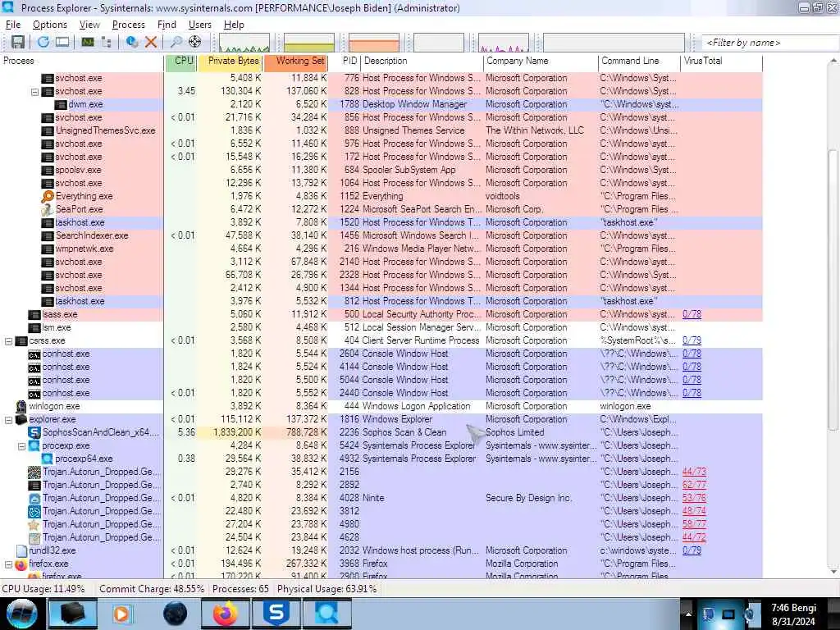The image size is (840, 630).
Task: Open VirusTotal result 44/72 link
Action: [694, 537]
